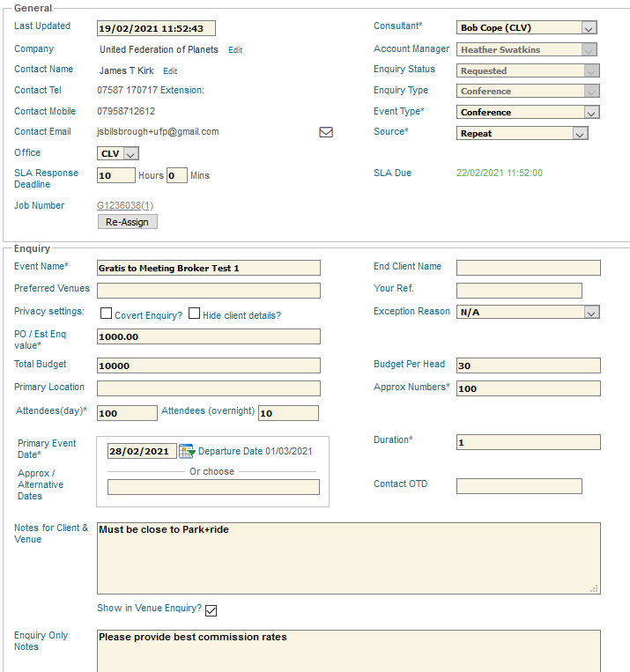Click the Preferred Venues field
This screenshot has width=630, height=672.
pyautogui.click(x=209, y=291)
